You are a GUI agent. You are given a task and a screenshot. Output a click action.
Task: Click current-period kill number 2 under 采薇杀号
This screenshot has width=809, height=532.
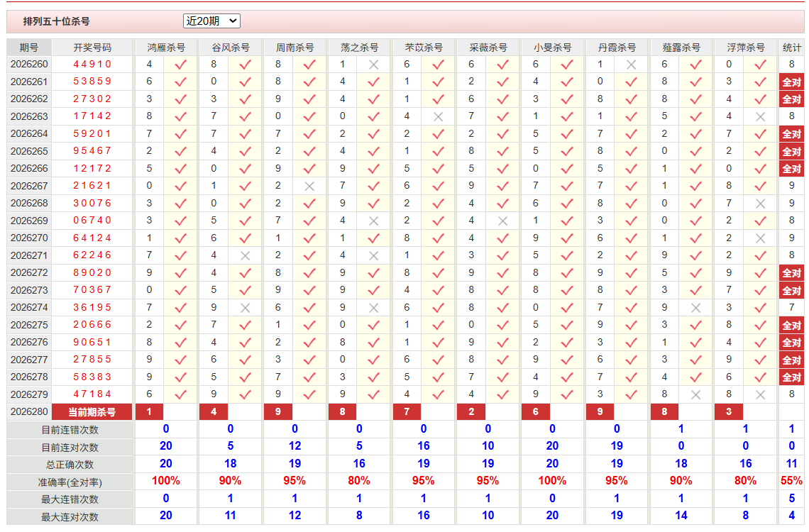[471, 412]
